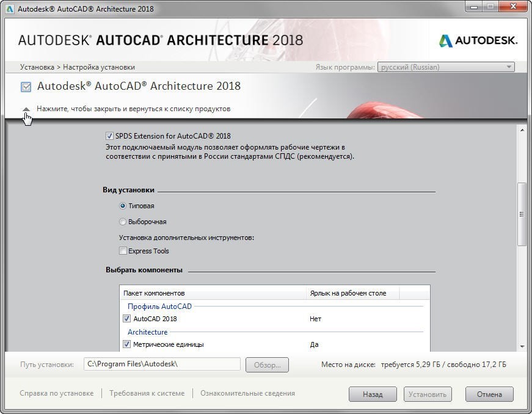Click the scrollbar up arrow
Image resolution: width=532 pixels, height=414 pixels.
pyautogui.click(x=522, y=130)
